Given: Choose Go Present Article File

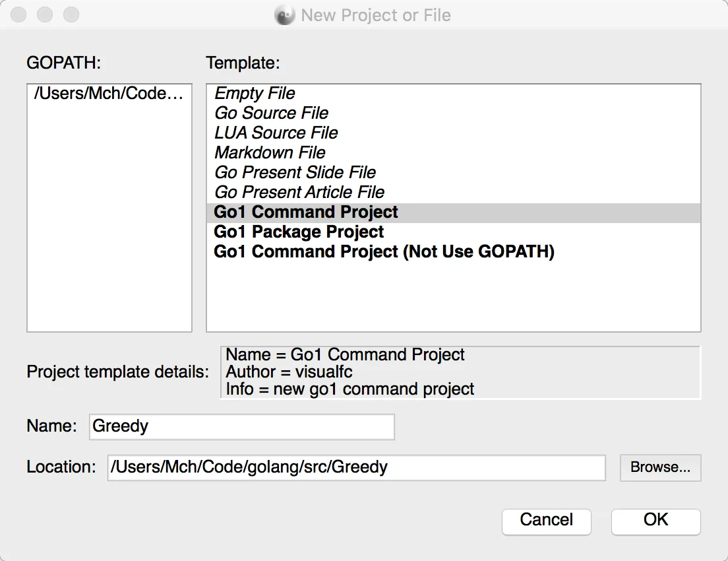Looking at the screenshot, I should pyautogui.click(x=299, y=192).
